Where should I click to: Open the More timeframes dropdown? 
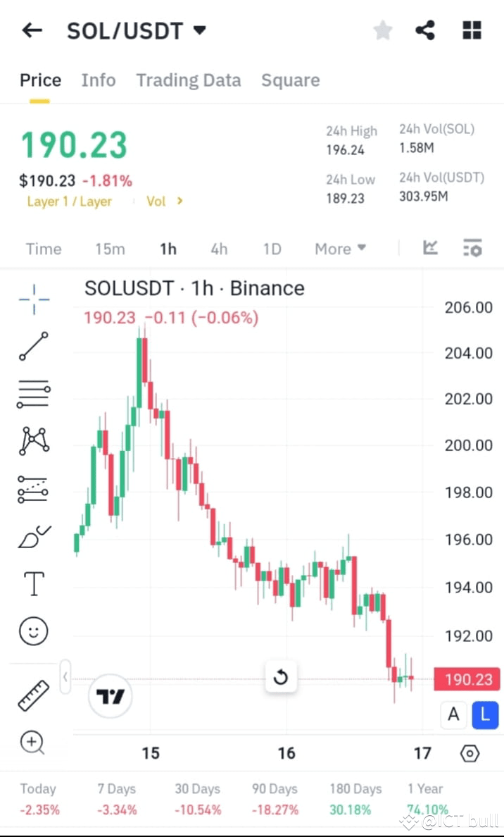tap(340, 248)
